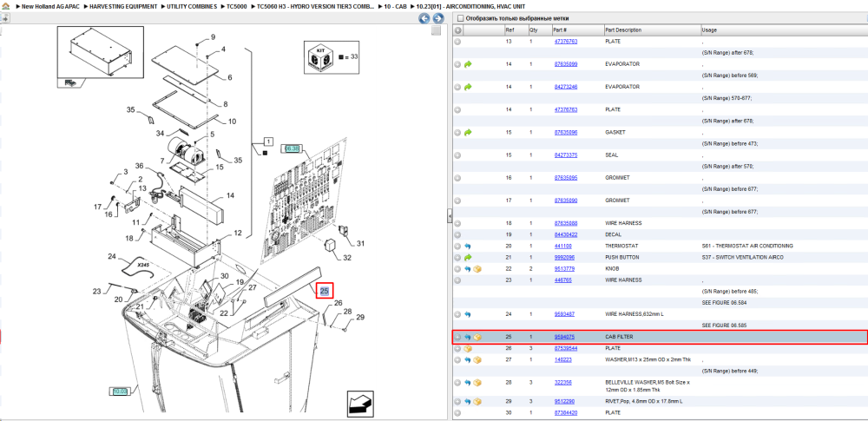
Task: Click blue arrow icon for washer 140223
Action: (x=468, y=359)
